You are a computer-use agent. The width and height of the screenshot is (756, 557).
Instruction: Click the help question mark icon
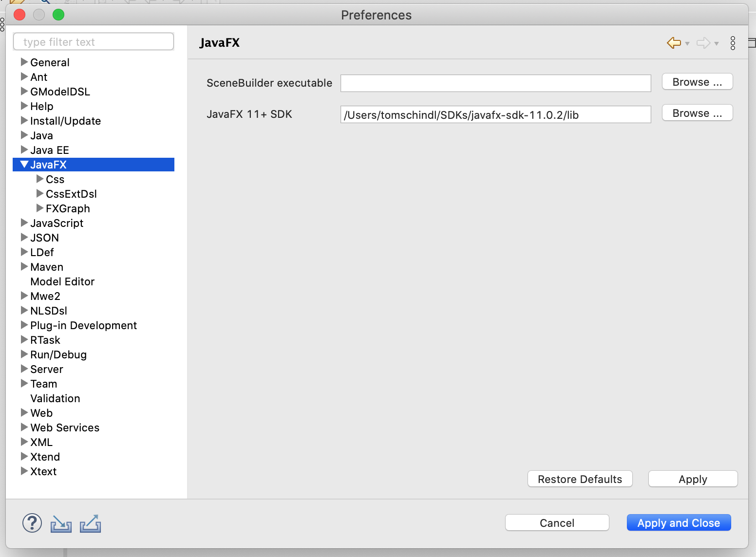pos(32,523)
